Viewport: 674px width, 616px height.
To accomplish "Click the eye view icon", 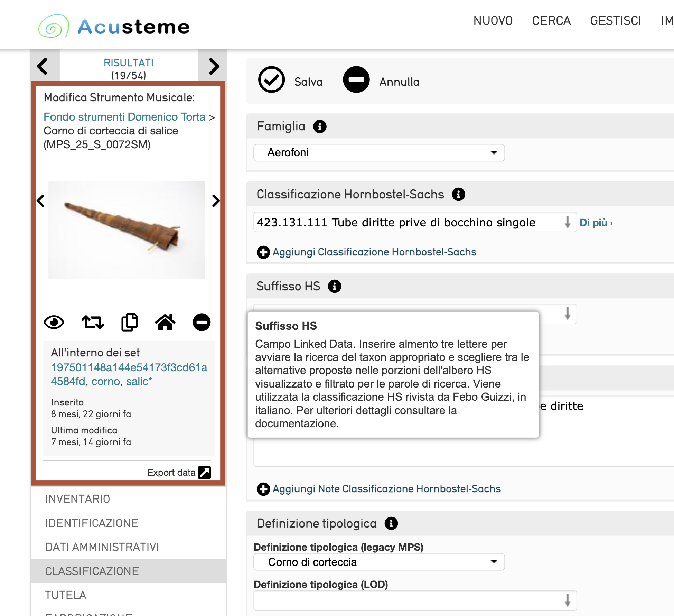I will click(54, 323).
